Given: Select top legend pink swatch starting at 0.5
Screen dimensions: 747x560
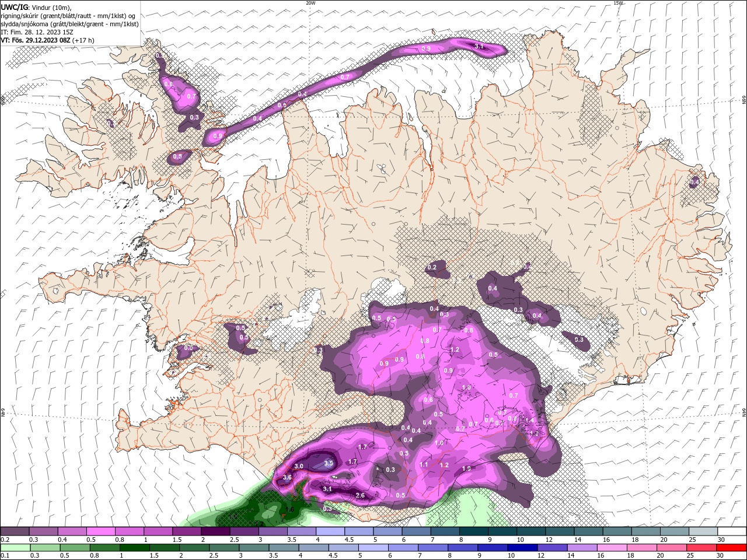Looking at the screenshot, I should [101, 531].
